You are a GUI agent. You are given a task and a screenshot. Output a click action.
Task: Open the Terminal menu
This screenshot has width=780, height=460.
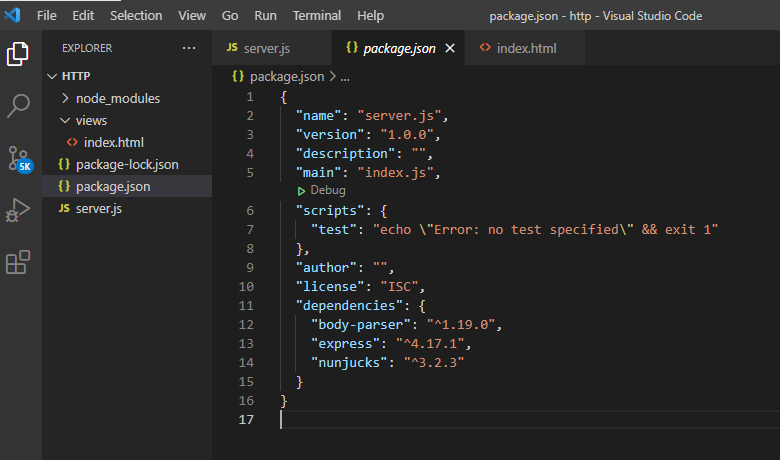(x=317, y=15)
